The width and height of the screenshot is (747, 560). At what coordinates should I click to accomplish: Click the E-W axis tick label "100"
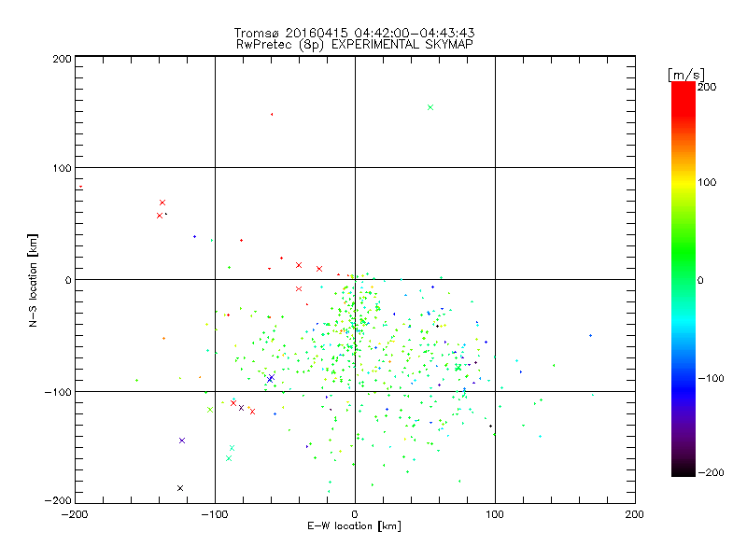click(x=495, y=514)
